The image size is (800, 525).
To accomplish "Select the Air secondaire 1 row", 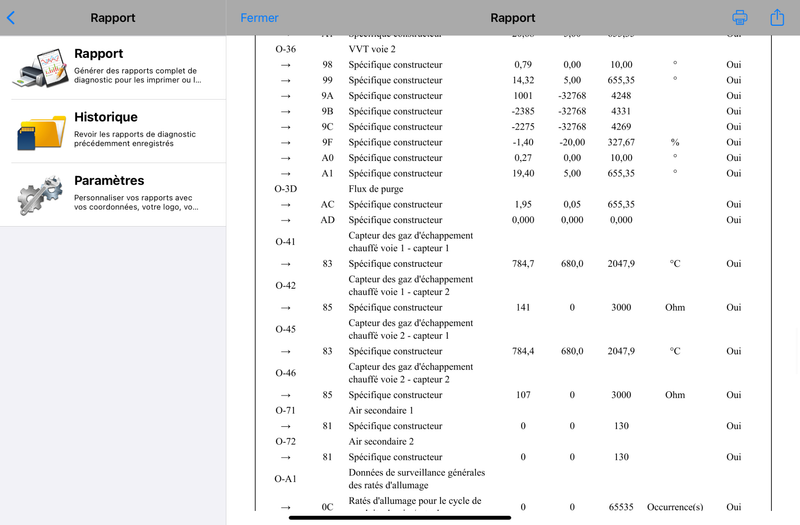I will click(513, 410).
